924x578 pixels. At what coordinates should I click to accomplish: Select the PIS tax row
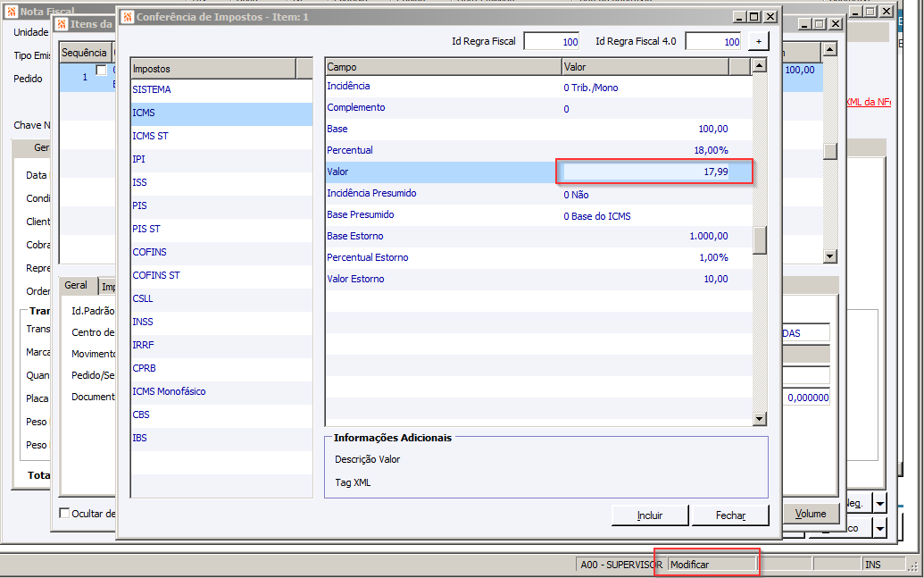click(221, 205)
